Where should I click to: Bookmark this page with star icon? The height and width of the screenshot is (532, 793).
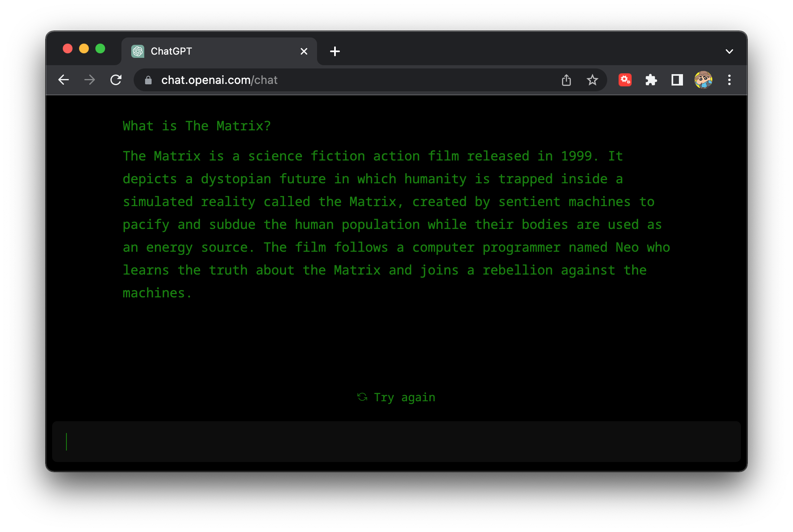tap(592, 80)
